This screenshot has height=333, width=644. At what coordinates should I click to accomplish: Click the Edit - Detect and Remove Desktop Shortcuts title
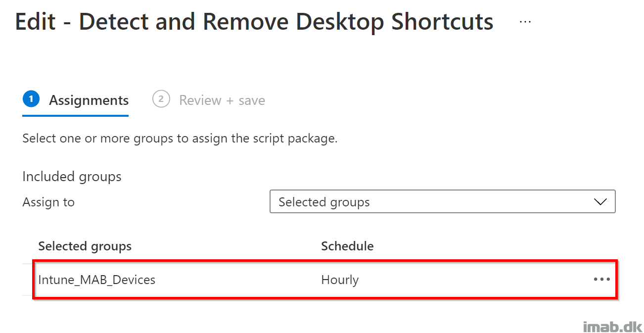tap(254, 22)
